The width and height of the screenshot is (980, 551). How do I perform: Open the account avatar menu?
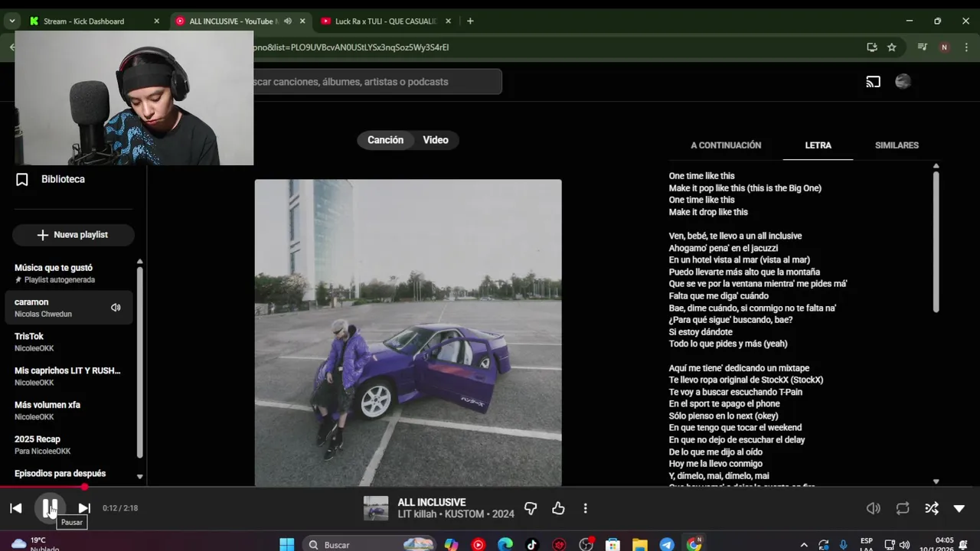[903, 82]
